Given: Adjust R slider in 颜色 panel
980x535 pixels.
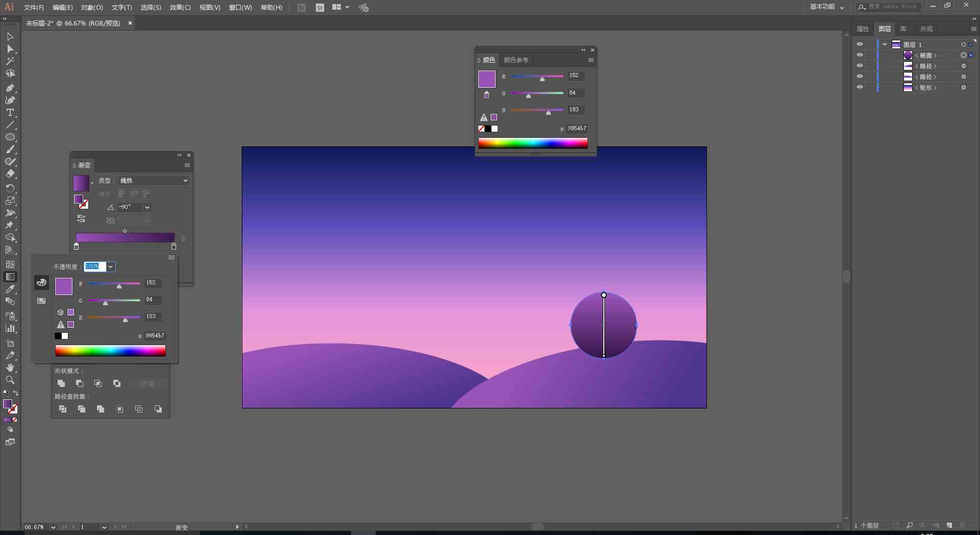Looking at the screenshot, I should coord(542,79).
